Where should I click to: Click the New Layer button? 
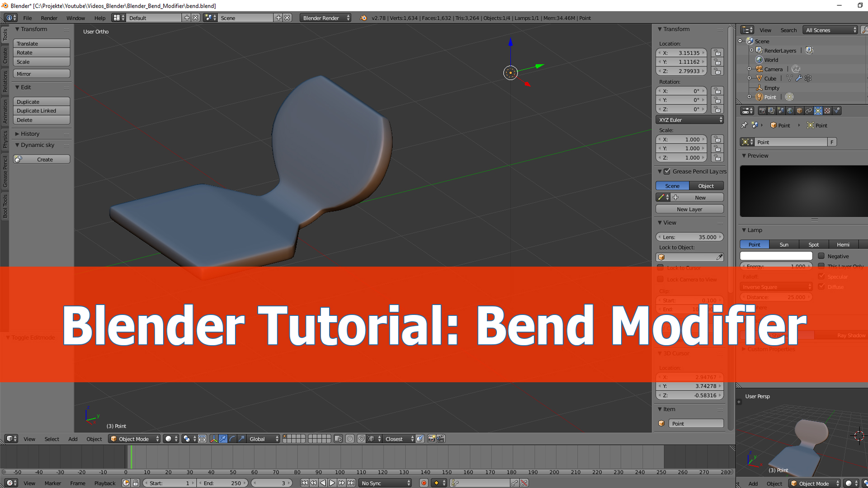coord(689,209)
